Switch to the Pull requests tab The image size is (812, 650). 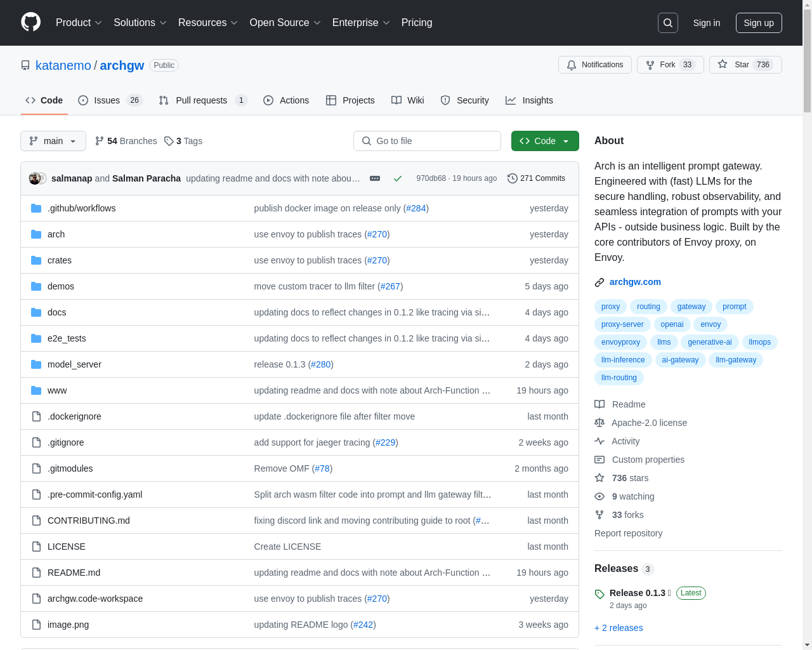[x=202, y=100]
